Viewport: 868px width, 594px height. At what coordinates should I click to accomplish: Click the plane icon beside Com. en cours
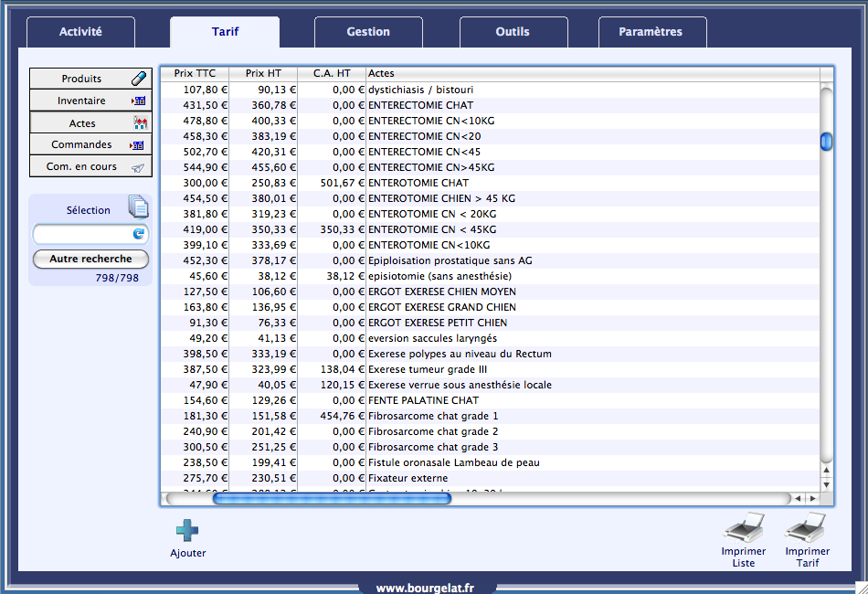[x=138, y=167]
